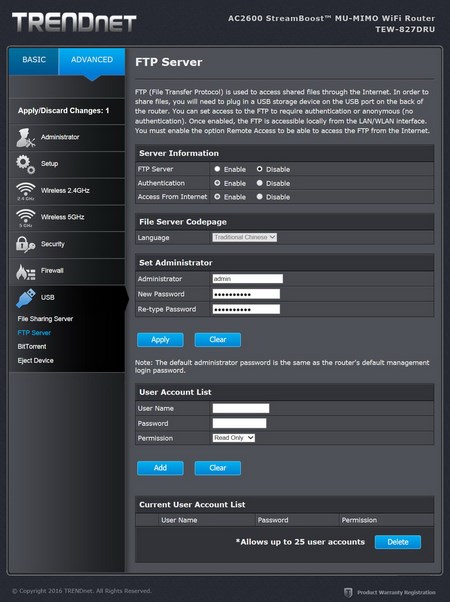The height and width of the screenshot is (602, 450).
Task: Open the Permission Read Only dropdown
Action: point(234,438)
